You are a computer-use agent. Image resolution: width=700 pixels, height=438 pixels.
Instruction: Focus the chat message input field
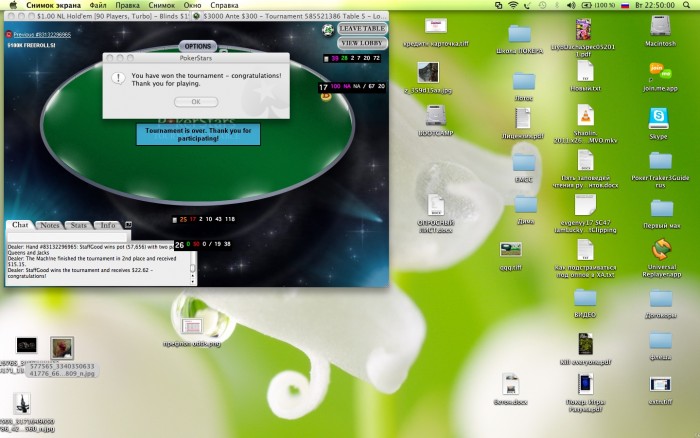(69, 236)
